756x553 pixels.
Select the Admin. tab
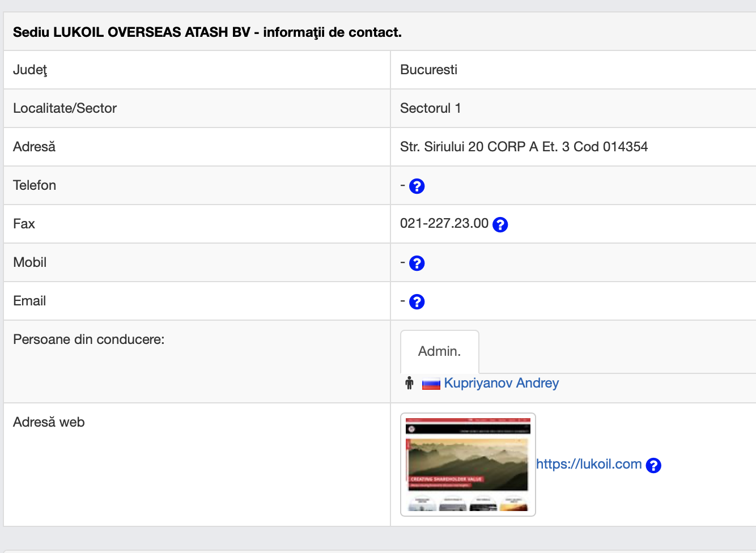pyautogui.click(x=439, y=351)
